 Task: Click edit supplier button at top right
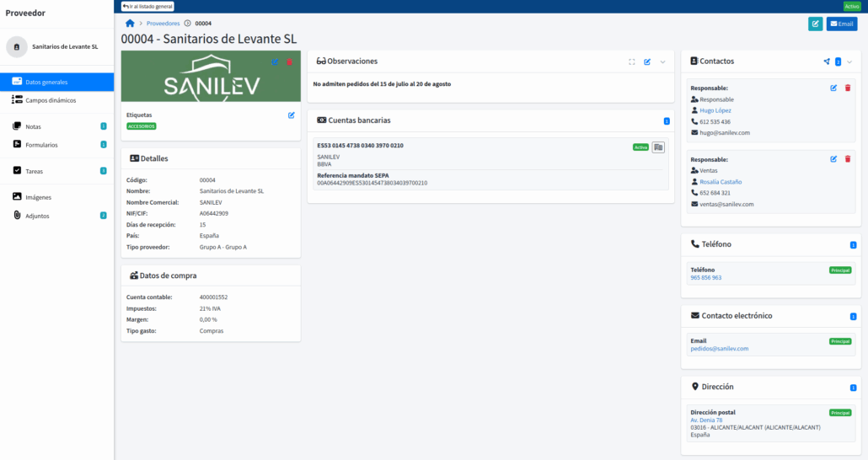pyautogui.click(x=815, y=24)
